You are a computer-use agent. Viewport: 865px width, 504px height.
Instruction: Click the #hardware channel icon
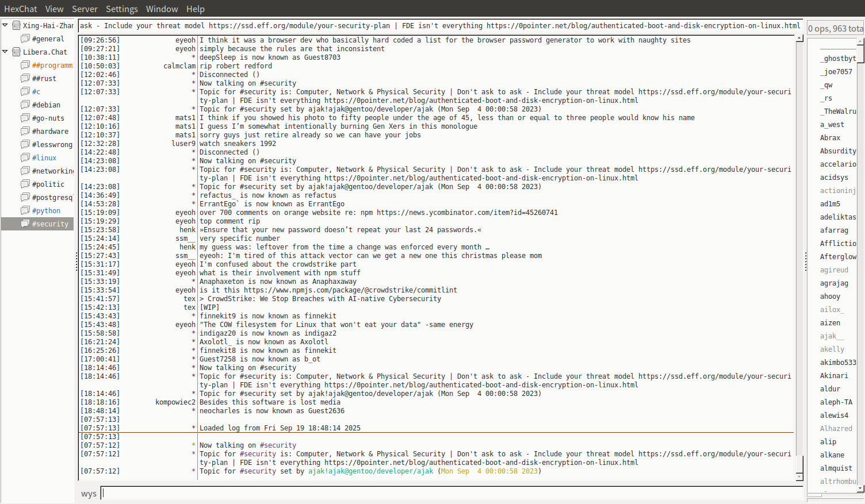(25, 131)
